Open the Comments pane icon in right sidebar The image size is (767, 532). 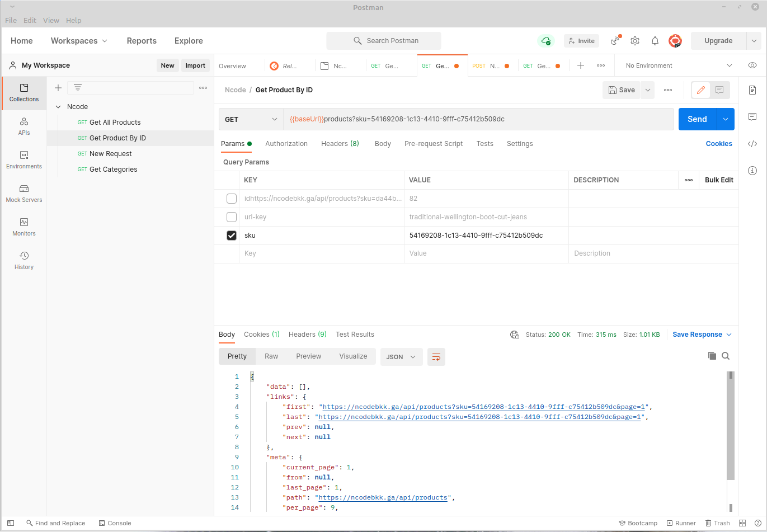752,117
